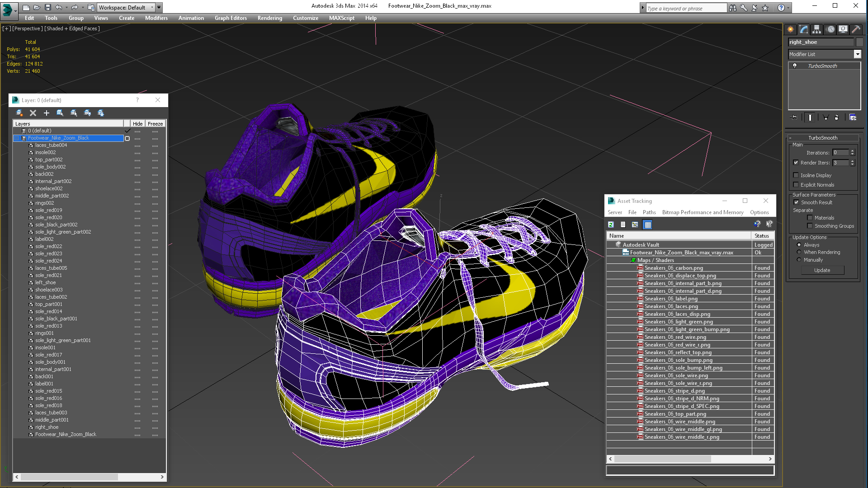Click Table View icon in Asset Tracking toolbar
This screenshot has height=488, width=868.
pyautogui.click(x=648, y=225)
